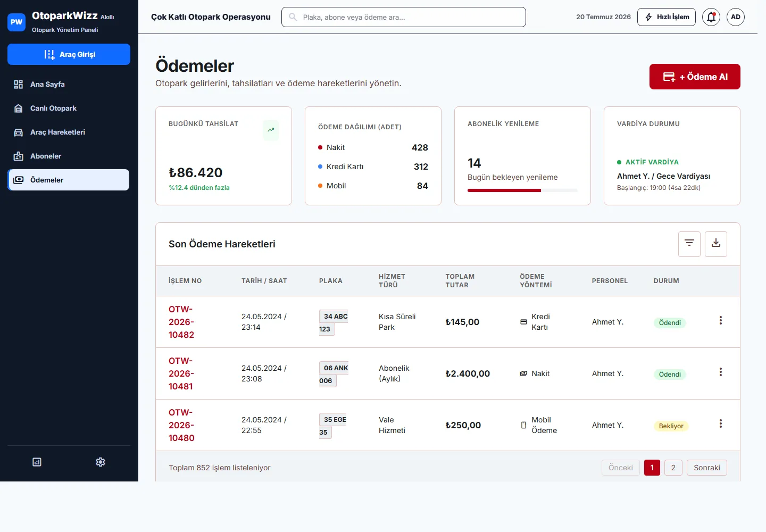This screenshot has height=532, width=766.
Task: Open row menu for OTW-2026-10481
Action: (721, 372)
